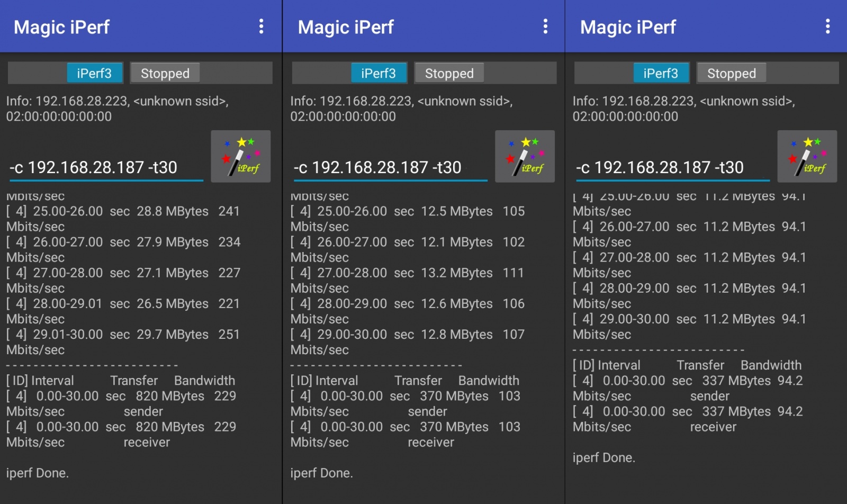
Task: Click the 820 MBytes sender summary row
Action: [121, 403]
